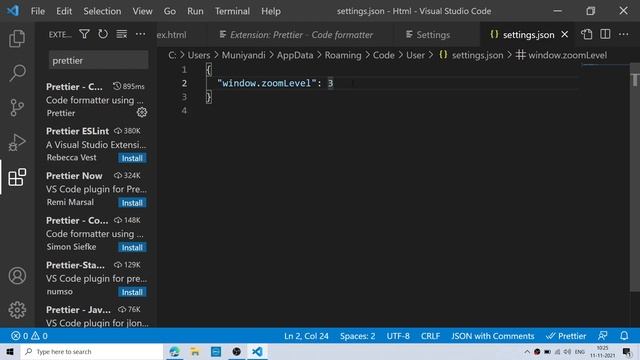Screen dimensions: 640x360
Task: Open the Go menu
Action: point(169,11)
